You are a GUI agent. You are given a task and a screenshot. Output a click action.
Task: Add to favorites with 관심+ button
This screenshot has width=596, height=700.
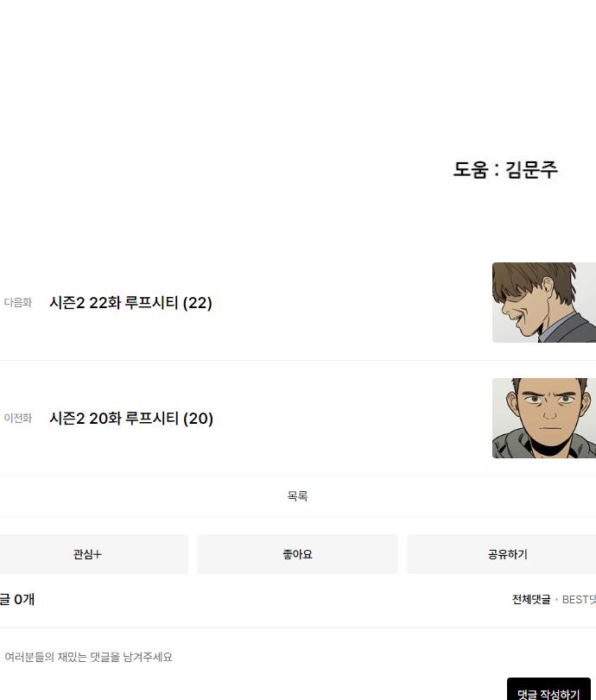click(x=87, y=554)
